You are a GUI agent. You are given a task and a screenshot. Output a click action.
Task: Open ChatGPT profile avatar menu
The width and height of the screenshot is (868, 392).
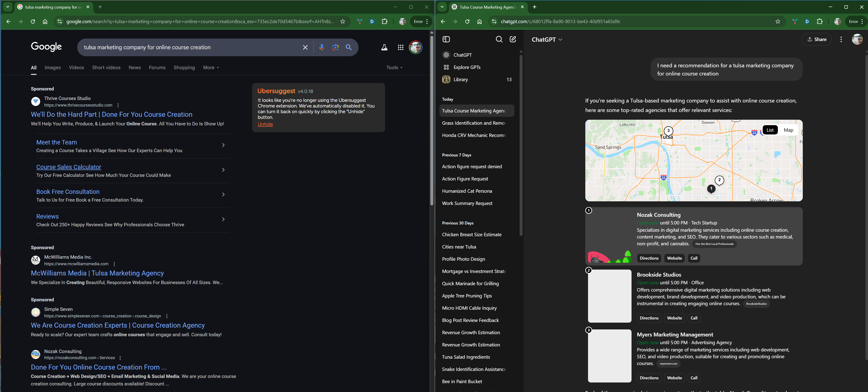(x=857, y=39)
